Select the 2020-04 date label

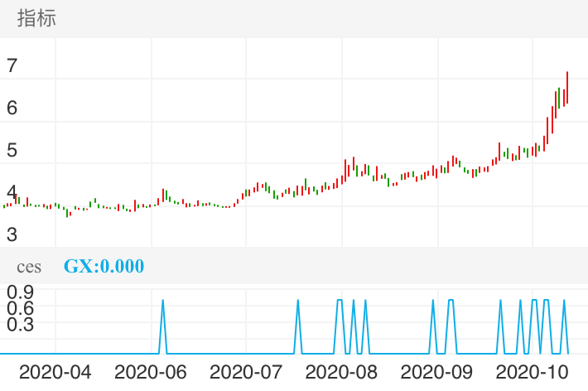[55, 372]
